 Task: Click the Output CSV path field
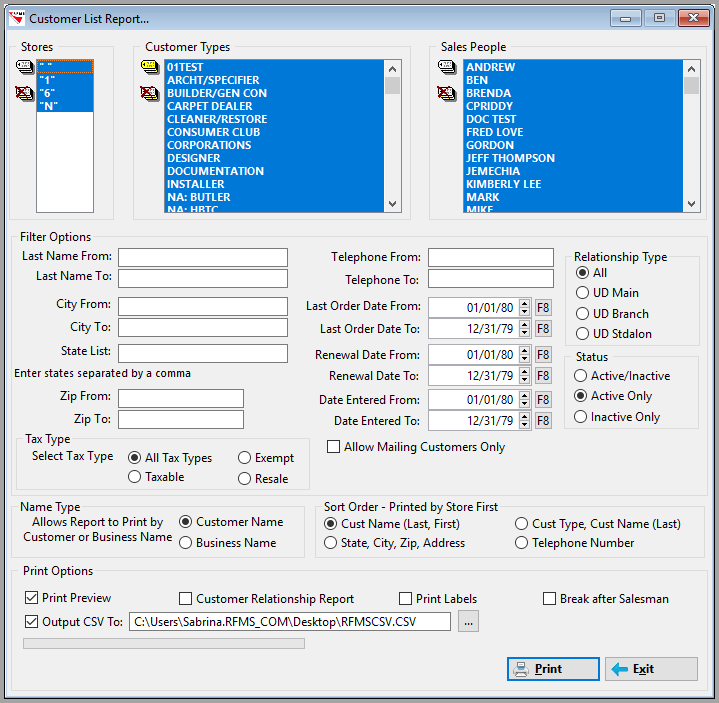click(x=290, y=622)
